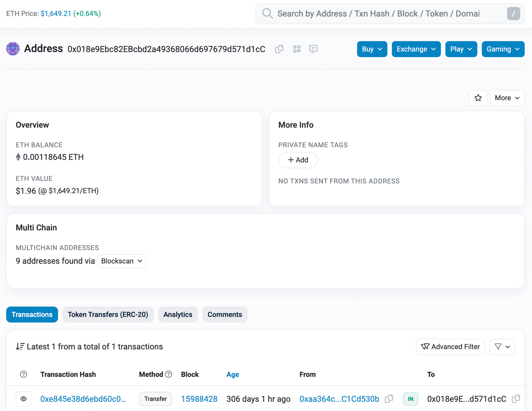Open the More dropdown
This screenshot has width=532, height=411.
pos(507,98)
